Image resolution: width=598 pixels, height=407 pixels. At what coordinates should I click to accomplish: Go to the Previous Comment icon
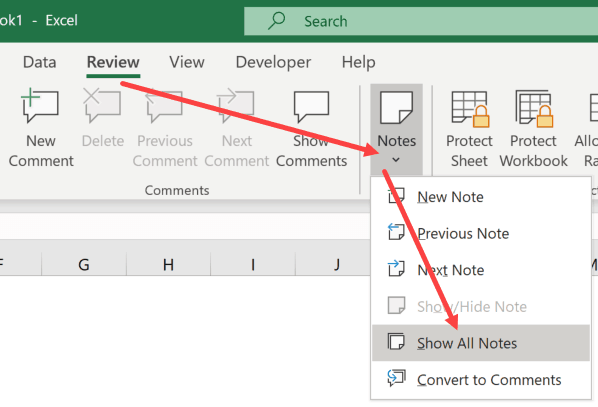[x=164, y=105]
